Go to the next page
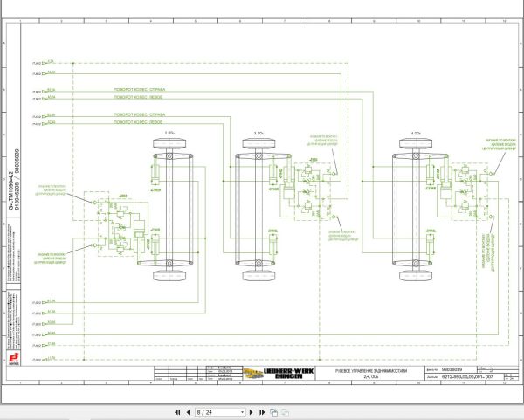This screenshot has height=420, width=524. click(x=252, y=412)
